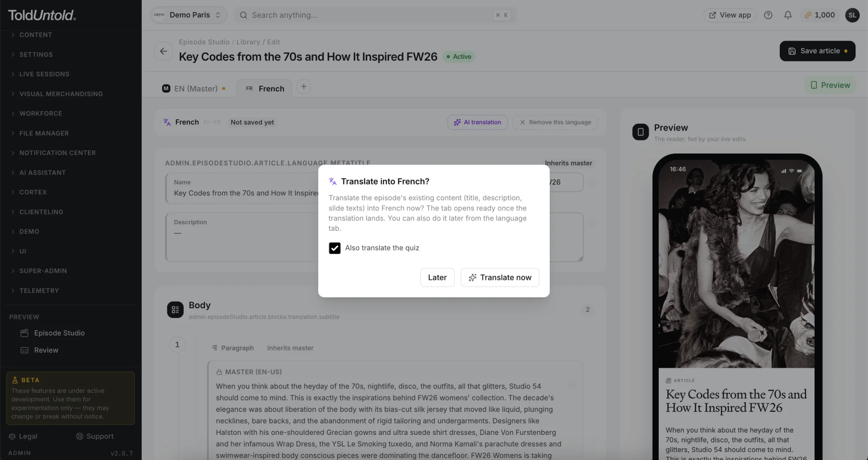Click the Active status badge

click(x=459, y=57)
